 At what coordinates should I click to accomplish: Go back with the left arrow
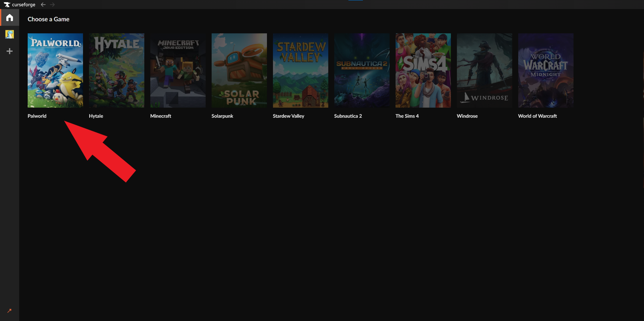pos(43,5)
